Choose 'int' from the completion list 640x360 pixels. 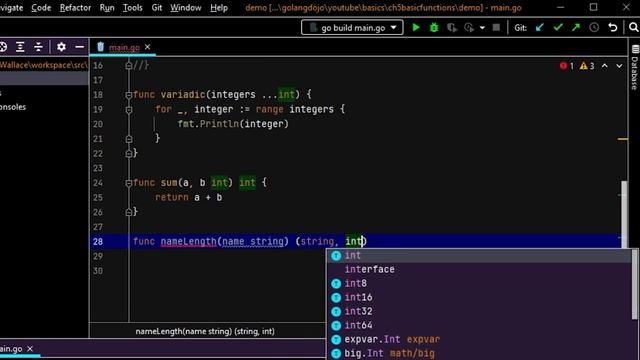479,256
